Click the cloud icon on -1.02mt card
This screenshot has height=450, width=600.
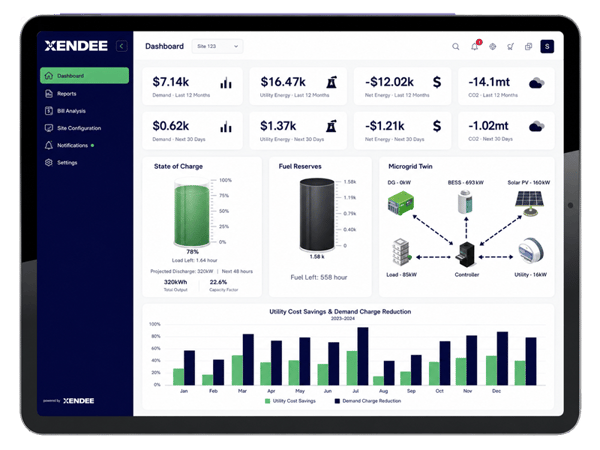click(x=536, y=126)
